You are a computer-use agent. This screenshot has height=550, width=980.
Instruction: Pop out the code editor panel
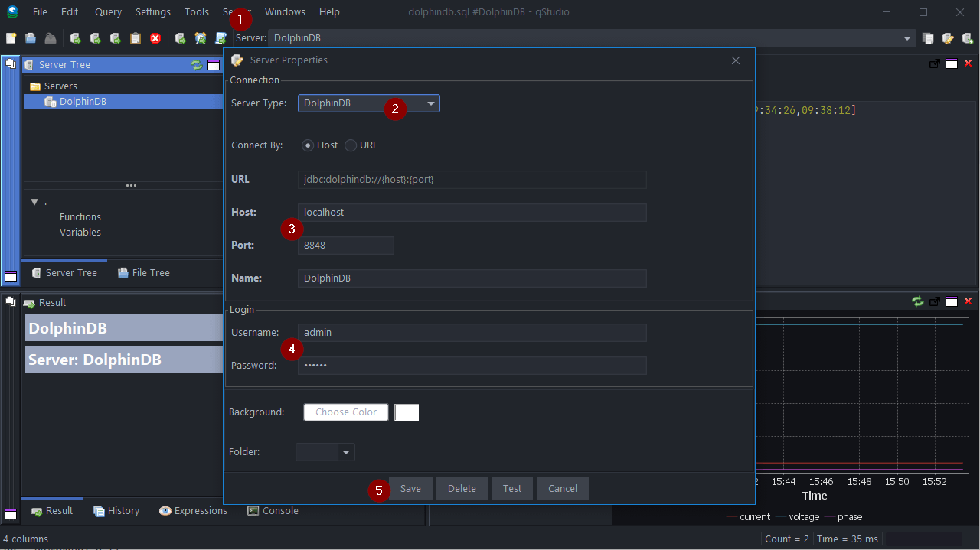[935, 63]
